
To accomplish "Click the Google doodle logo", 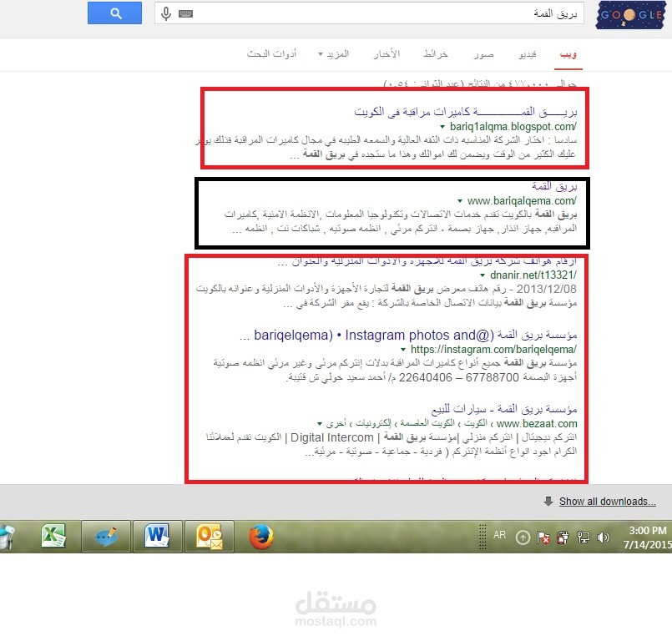I will click(x=631, y=15).
